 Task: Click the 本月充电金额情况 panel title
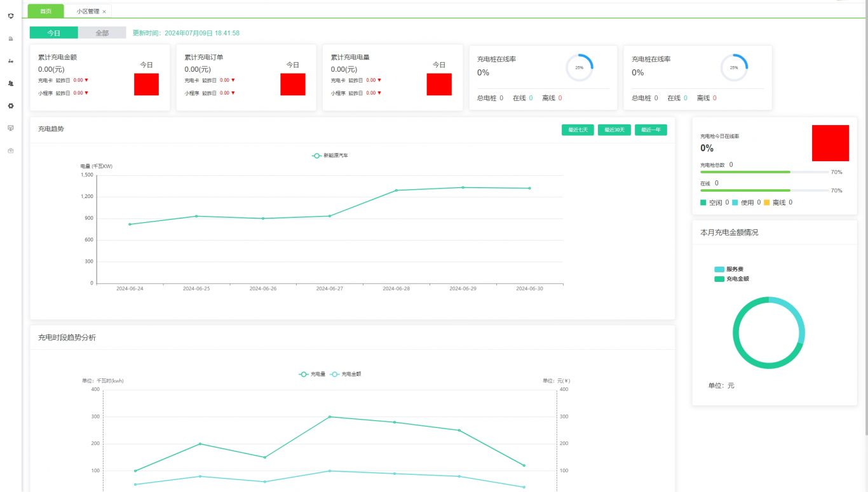tap(729, 232)
